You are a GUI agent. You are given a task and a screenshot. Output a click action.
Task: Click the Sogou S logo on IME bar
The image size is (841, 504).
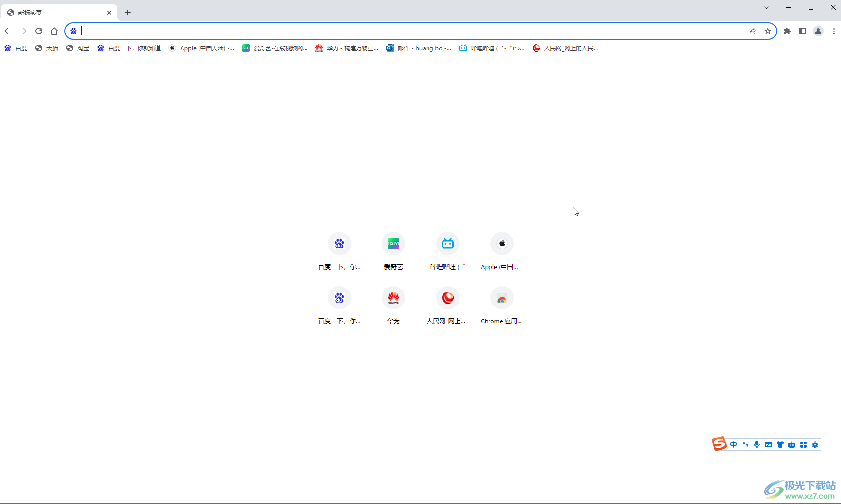[719, 443]
